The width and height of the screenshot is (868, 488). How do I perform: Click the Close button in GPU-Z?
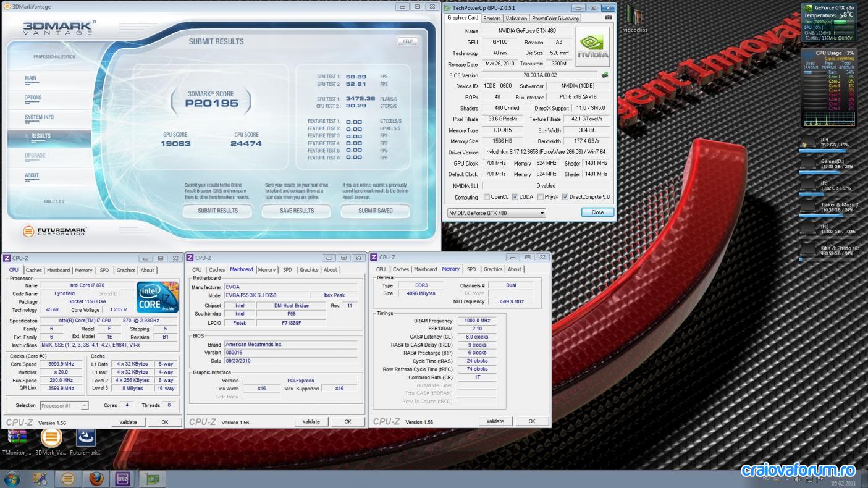click(597, 212)
